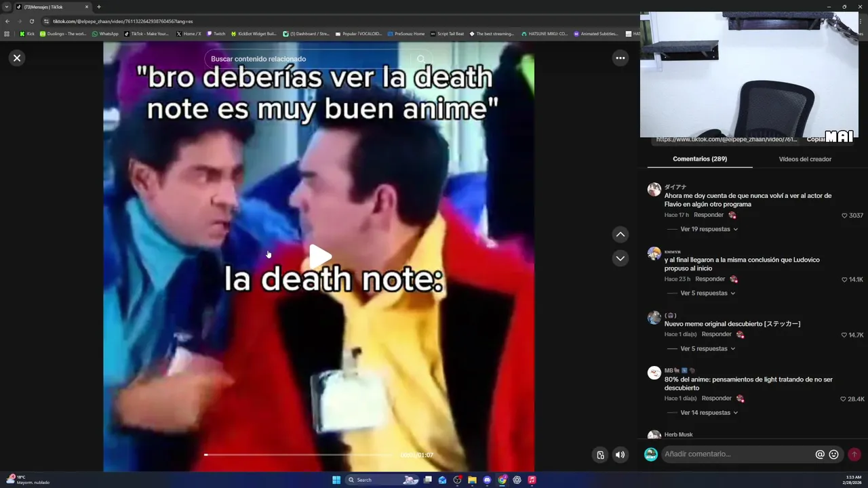
Task: Open Task View on taskbar
Action: click(427, 480)
